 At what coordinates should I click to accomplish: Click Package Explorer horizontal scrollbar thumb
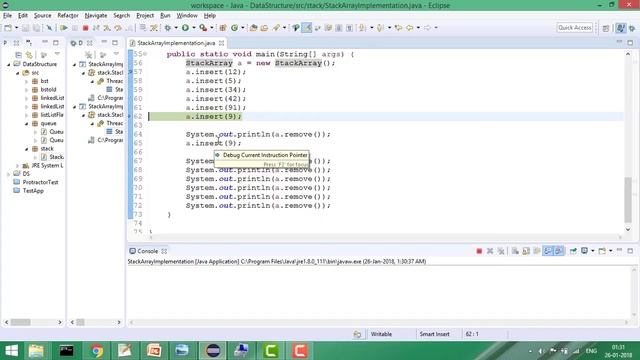click(x=20, y=322)
